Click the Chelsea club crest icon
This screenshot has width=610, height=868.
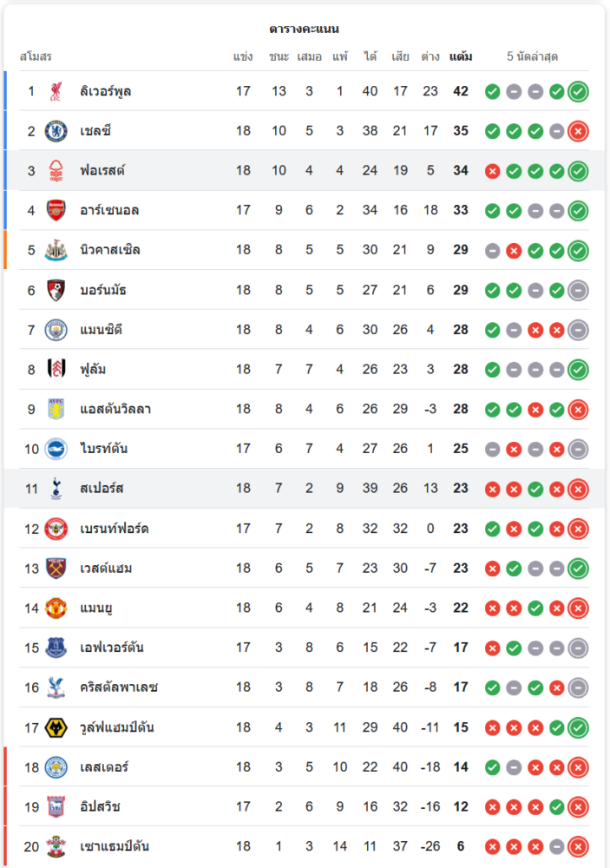tap(56, 131)
